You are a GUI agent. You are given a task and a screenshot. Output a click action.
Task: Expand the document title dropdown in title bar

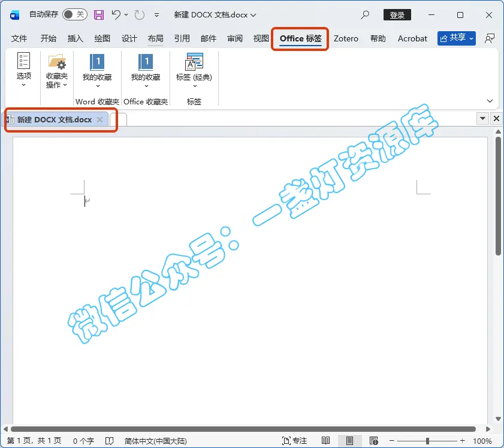(x=253, y=15)
